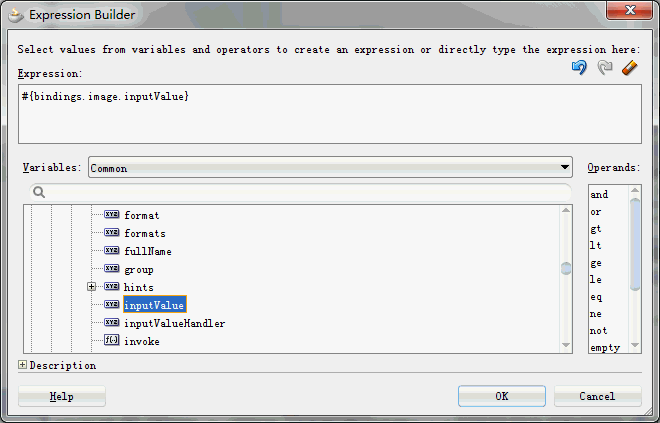Select the inputValue tree item
660x423 pixels.
click(x=155, y=305)
